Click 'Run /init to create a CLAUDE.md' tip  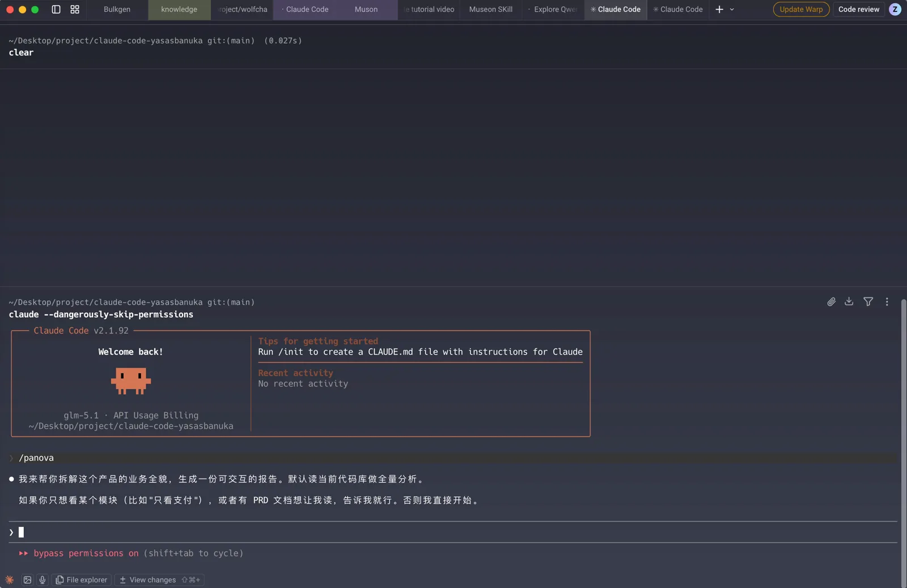pos(420,352)
